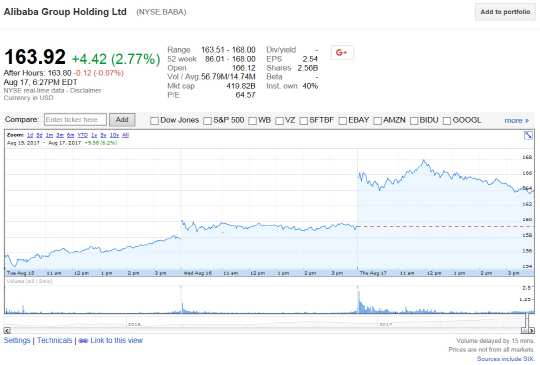Click the (NYSE:BABA) ticker text

(x=161, y=12)
